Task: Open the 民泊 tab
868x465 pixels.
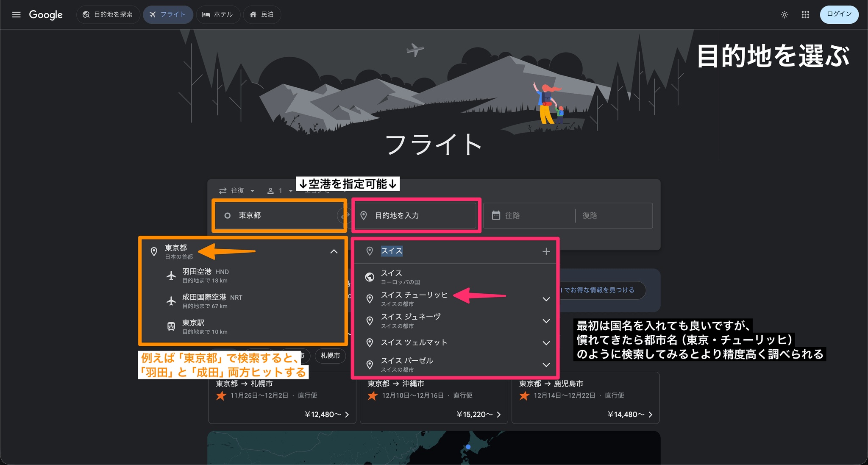Action: (262, 14)
